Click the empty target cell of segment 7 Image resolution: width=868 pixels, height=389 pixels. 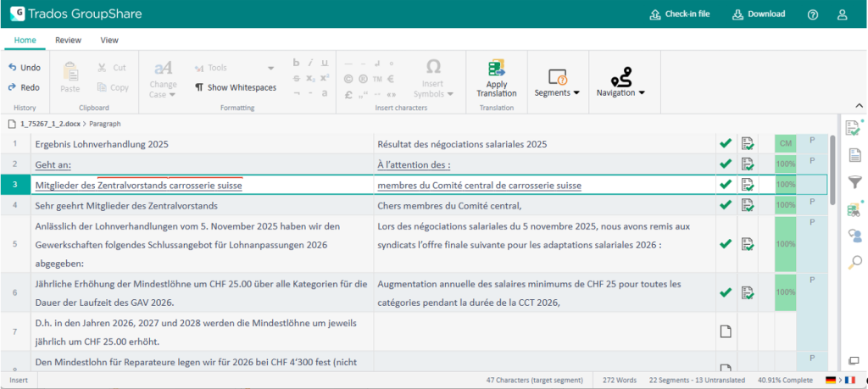pos(542,331)
